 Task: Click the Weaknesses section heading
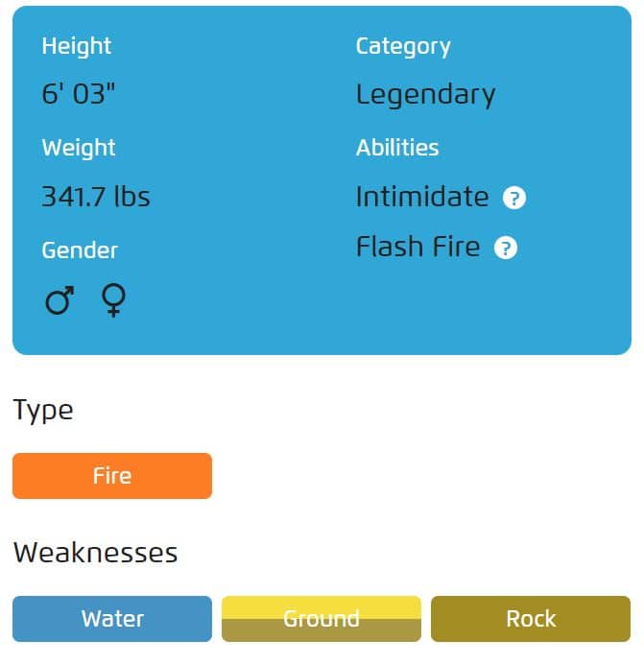pos(95,553)
